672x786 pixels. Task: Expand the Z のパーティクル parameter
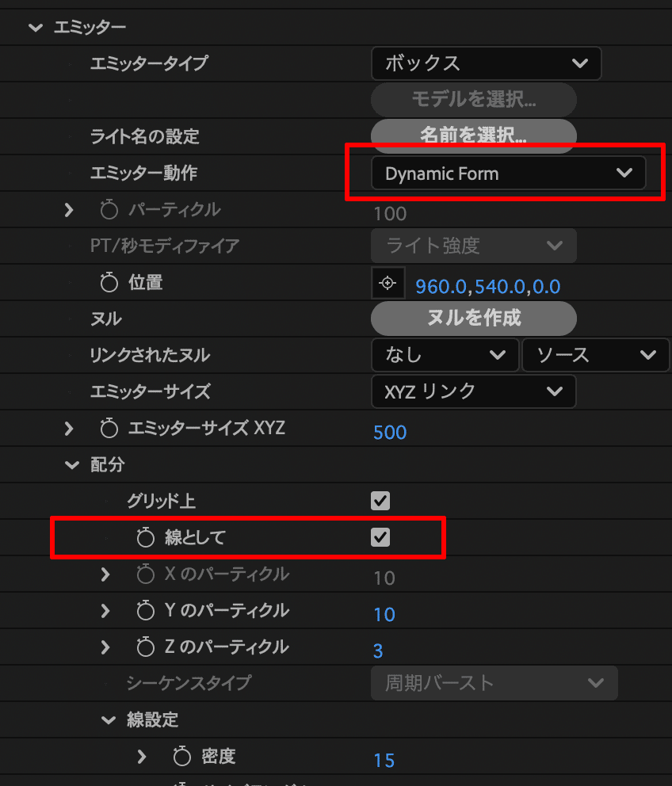[105, 647]
